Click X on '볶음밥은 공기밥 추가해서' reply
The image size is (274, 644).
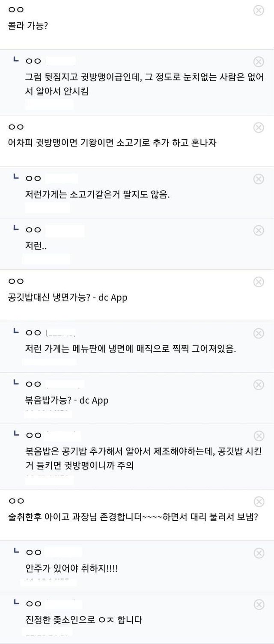[259, 436]
